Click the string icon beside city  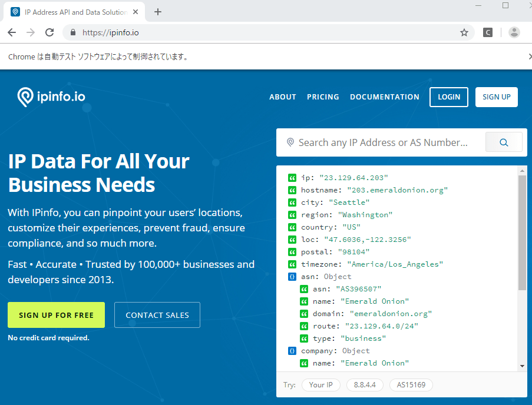coord(292,203)
